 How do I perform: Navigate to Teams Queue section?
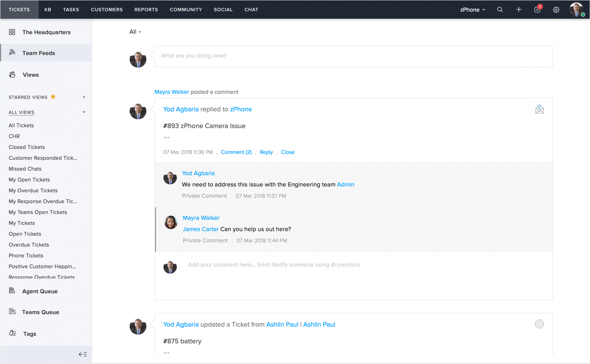(40, 312)
